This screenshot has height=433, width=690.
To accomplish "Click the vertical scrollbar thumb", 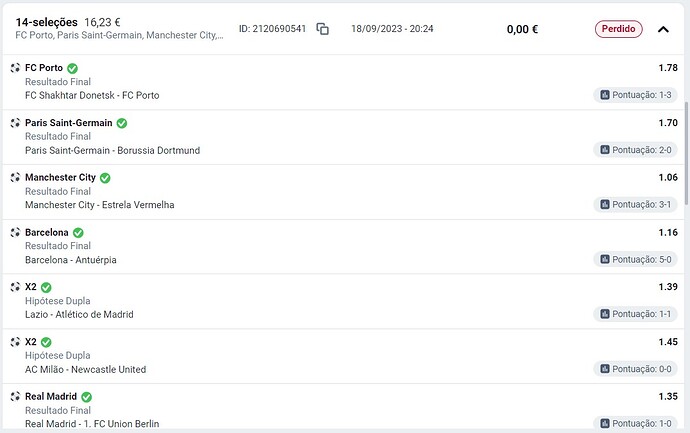I will 686,153.
